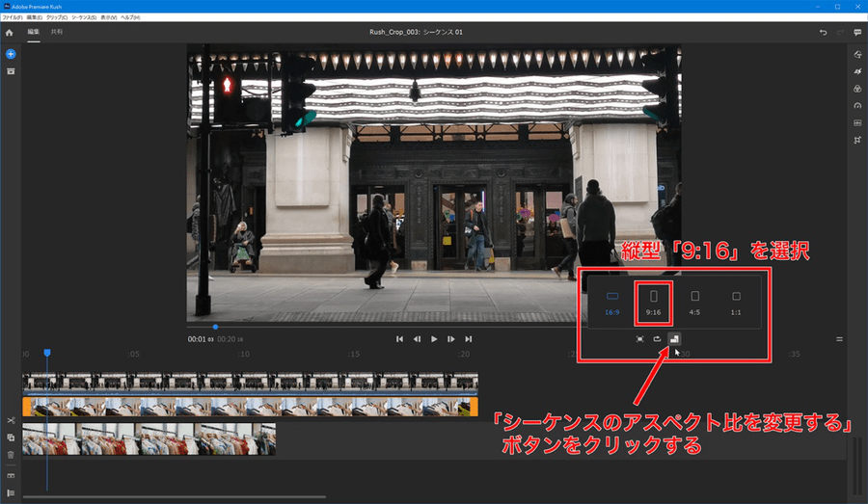868x504 pixels.
Task: Toggle the change sequence aspect ratio button
Action: click(675, 339)
